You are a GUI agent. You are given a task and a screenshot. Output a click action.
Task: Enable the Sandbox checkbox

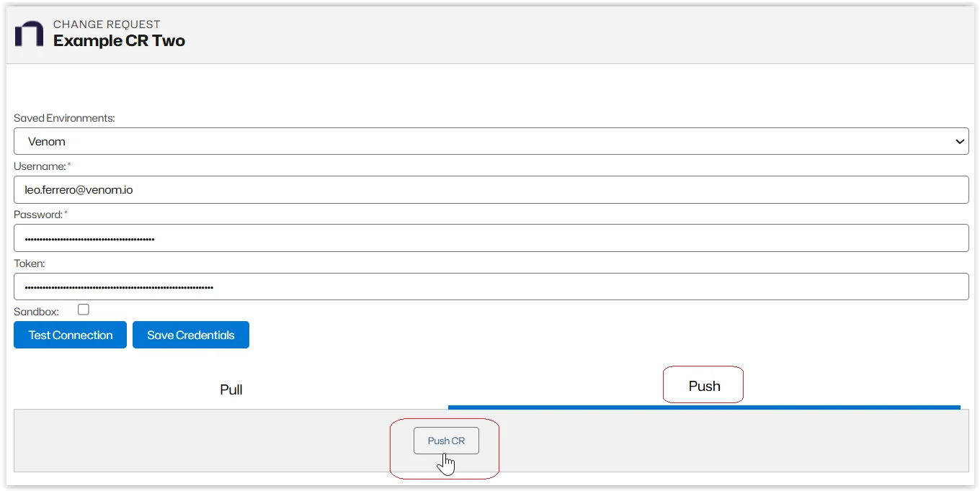pos(84,310)
